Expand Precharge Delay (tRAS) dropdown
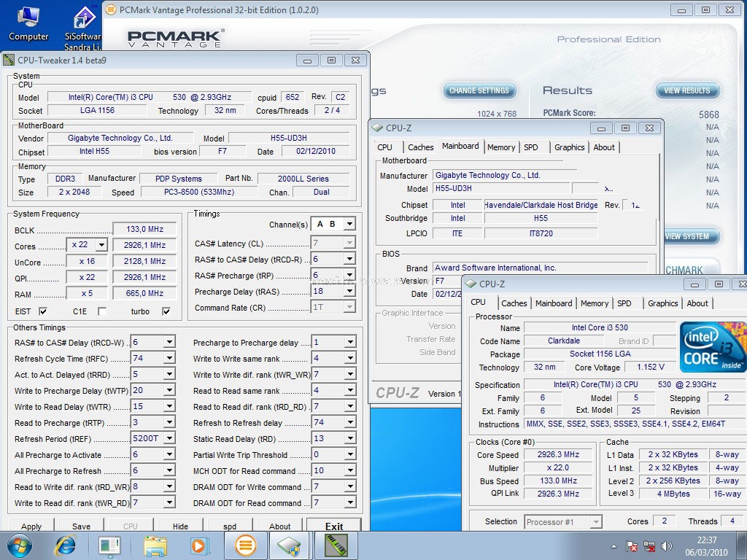The width and height of the screenshot is (747, 560). tap(349, 291)
